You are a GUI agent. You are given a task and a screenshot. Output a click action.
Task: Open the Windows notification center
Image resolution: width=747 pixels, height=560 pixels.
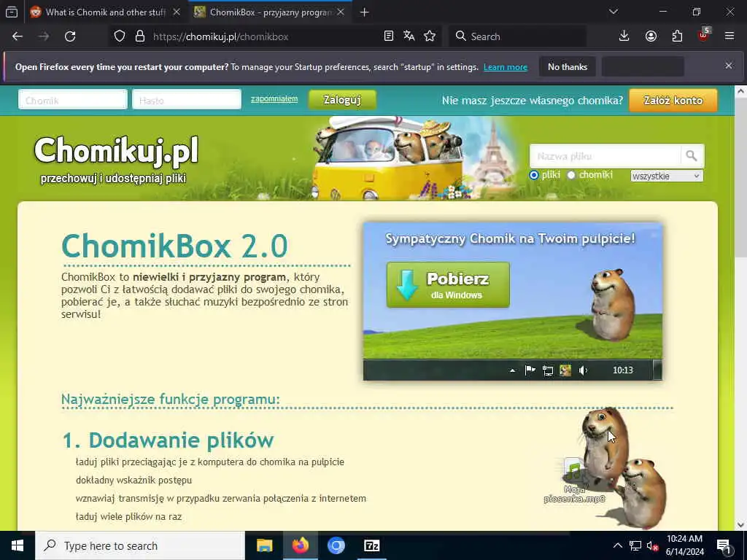tap(724, 545)
